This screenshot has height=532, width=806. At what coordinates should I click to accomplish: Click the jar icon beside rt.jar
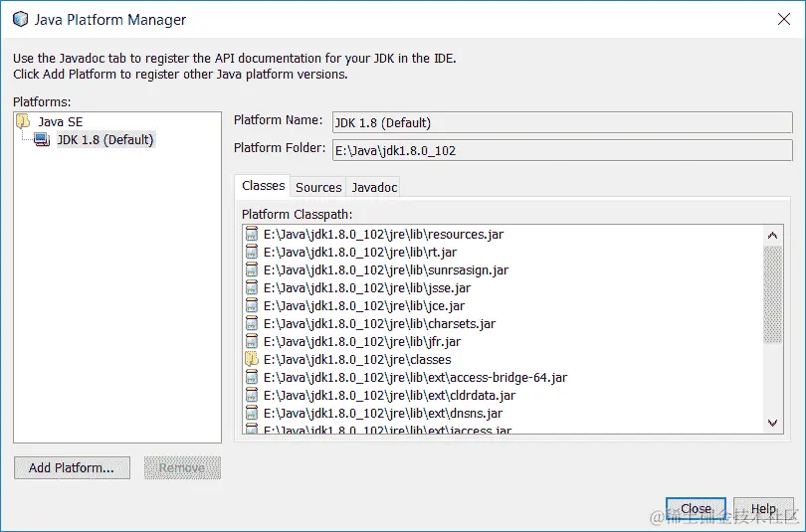point(252,253)
